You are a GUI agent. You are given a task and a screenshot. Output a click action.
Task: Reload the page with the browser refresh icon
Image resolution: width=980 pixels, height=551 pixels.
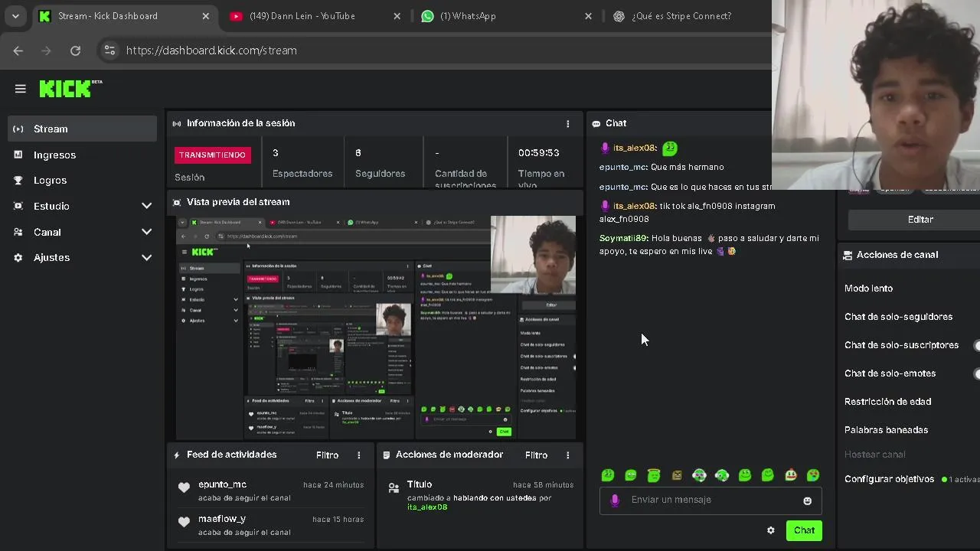click(x=75, y=51)
